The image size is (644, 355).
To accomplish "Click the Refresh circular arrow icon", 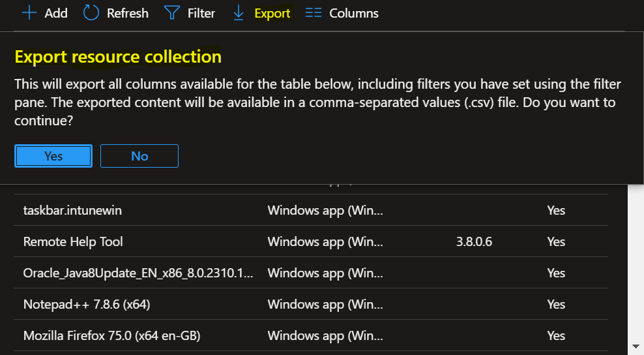I will click(91, 13).
